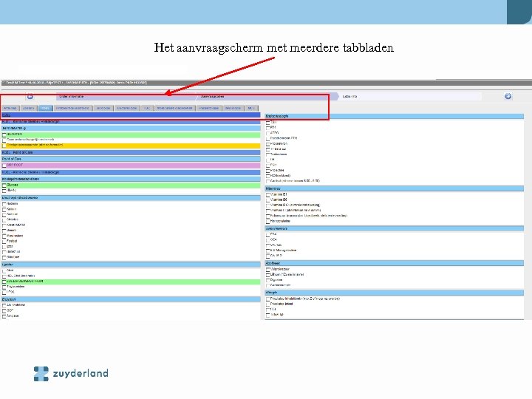
Task: Click the light blue Point of Care header
Action: (131, 159)
